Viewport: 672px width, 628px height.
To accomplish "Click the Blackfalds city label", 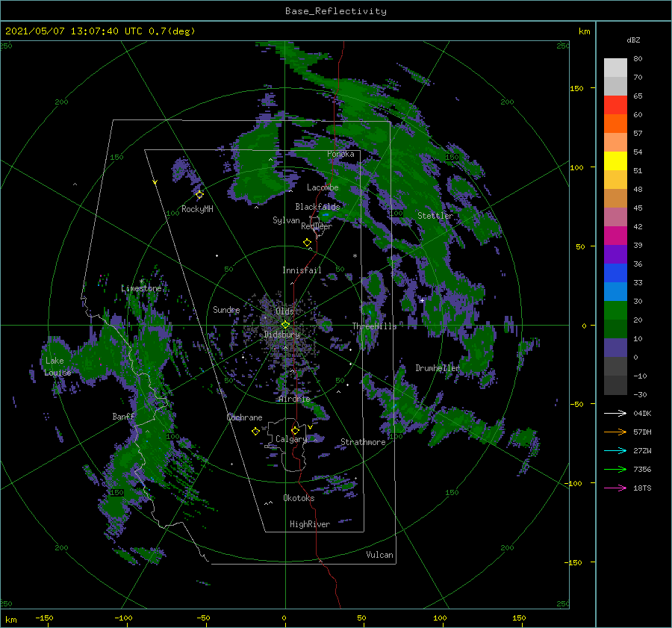I will pos(317,207).
